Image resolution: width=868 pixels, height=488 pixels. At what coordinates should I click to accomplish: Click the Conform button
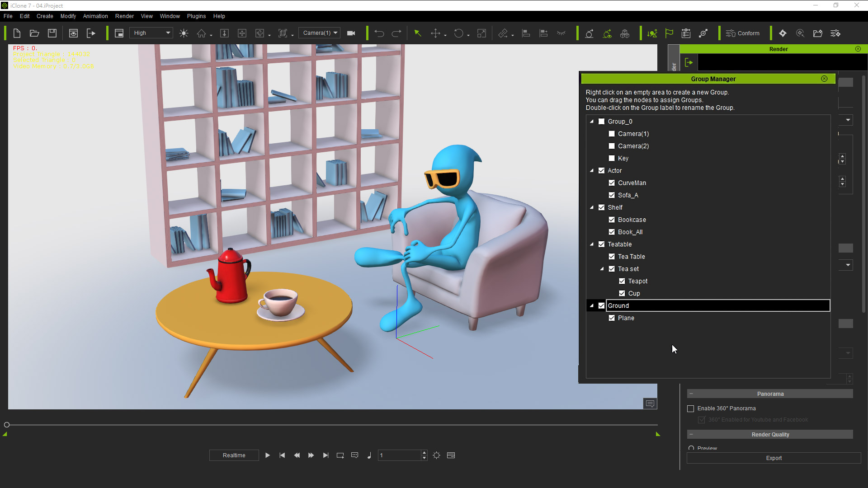pyautogui.click(x=743, y=33)
